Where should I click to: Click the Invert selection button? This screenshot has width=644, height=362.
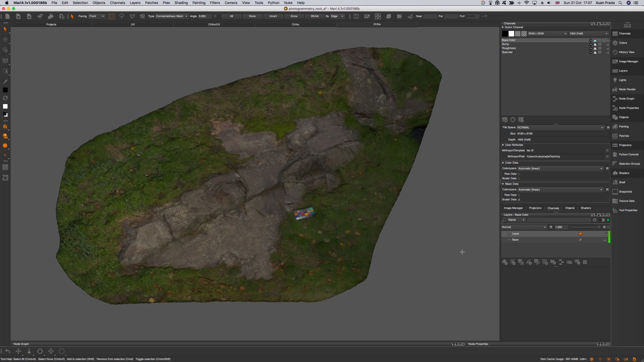pyautogui.click(x=273, y=16)
